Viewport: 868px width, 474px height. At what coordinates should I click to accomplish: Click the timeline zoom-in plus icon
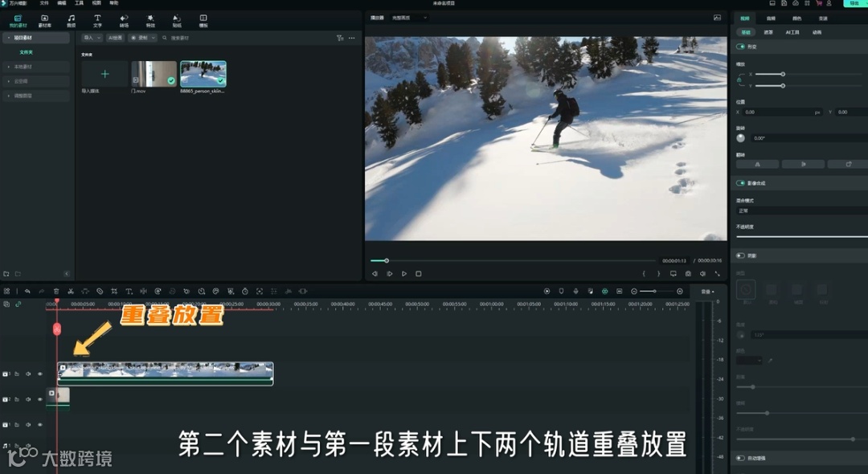(679, 291)
